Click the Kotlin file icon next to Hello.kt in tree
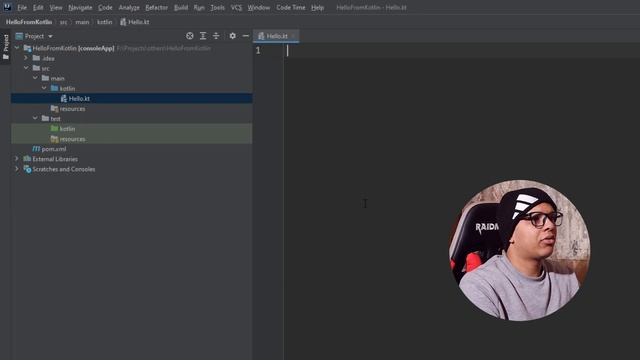640x360 pixels. click(x=64, y=98)
